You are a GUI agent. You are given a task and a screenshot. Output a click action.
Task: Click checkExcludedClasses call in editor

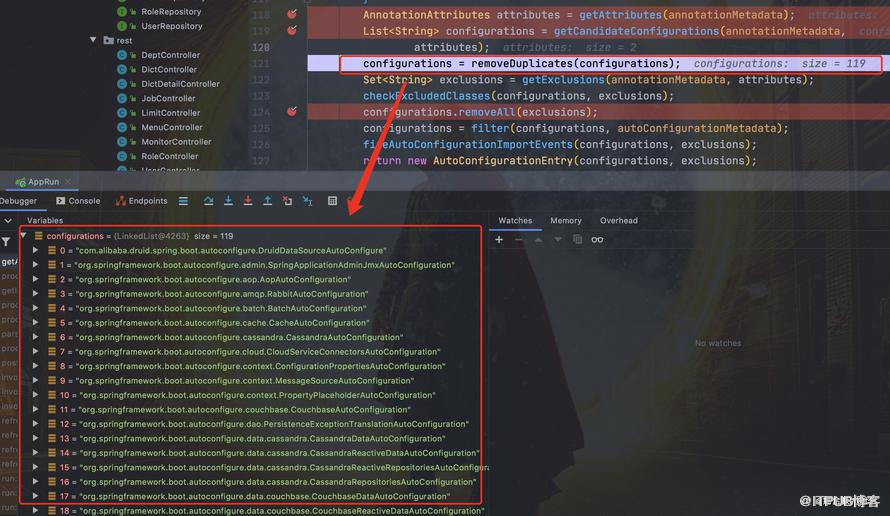tap(426, 96)
